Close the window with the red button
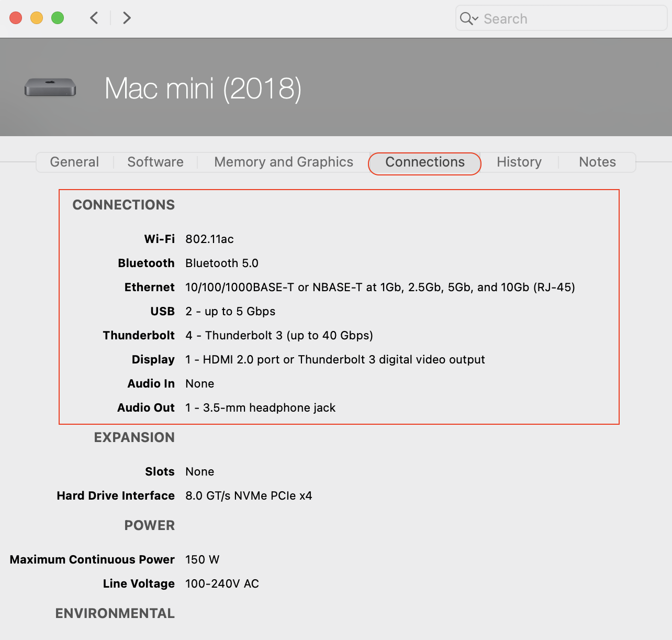Image resolution: width=672 pixels, height=640 pixels. tap(16, 18)
